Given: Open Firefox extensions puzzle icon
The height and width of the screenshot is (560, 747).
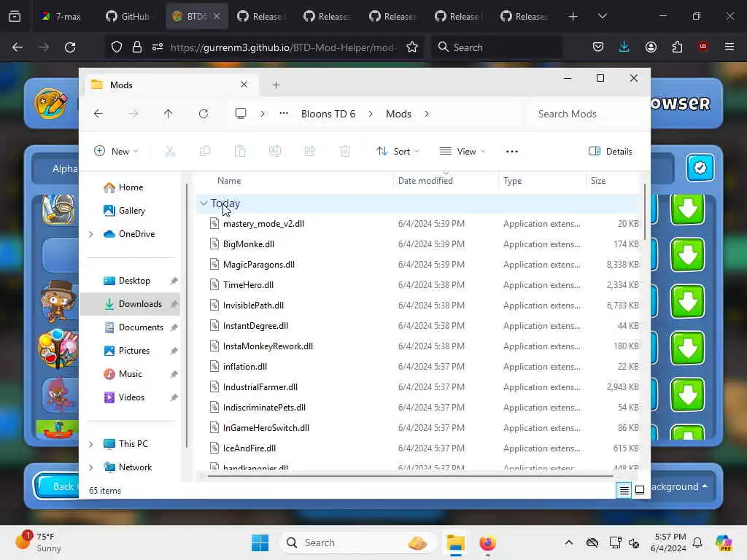Looking at the screenshot, I should click(677, 47).
